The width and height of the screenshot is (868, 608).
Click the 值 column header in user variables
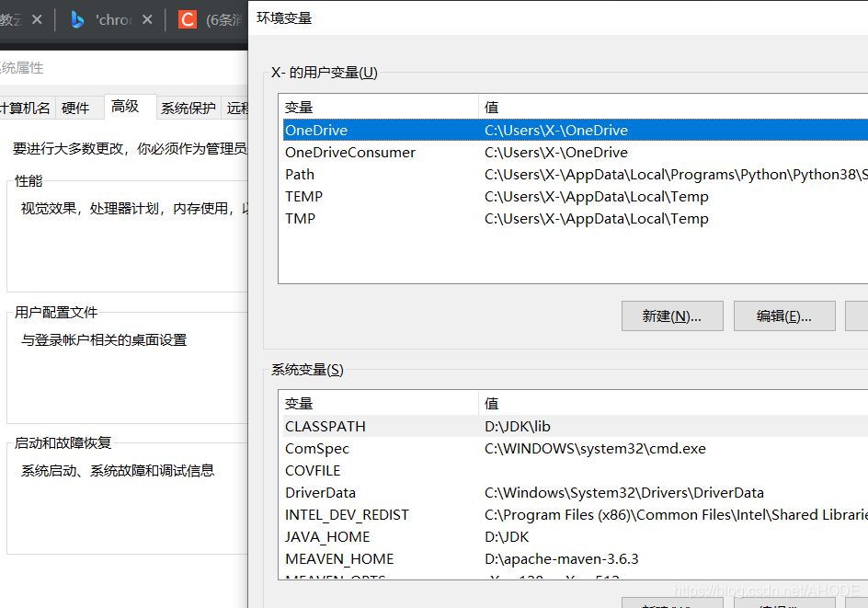[673, 108]
